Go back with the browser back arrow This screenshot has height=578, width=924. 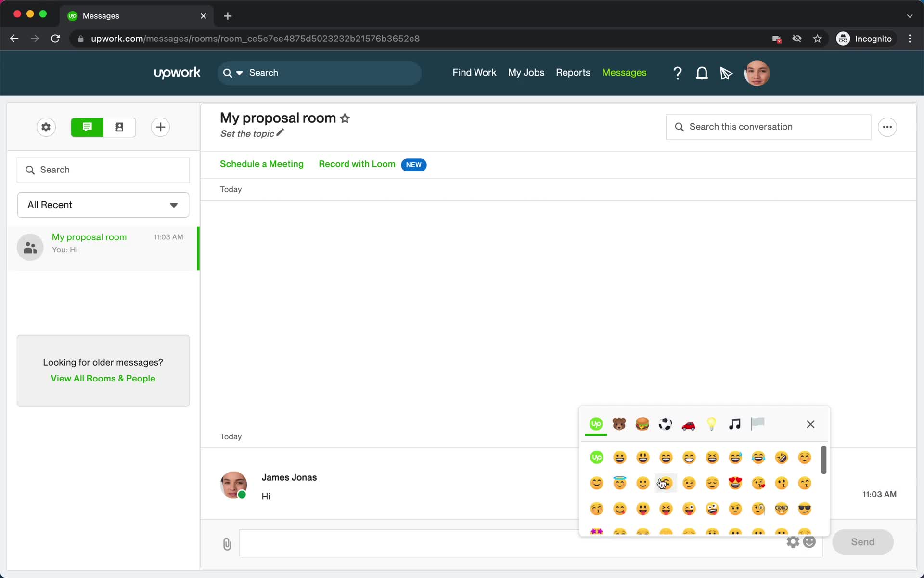(x=14, y=39)
